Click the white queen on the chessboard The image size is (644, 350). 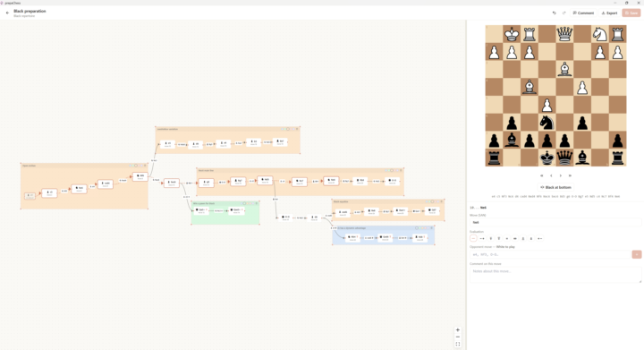[x=564, y=34]
